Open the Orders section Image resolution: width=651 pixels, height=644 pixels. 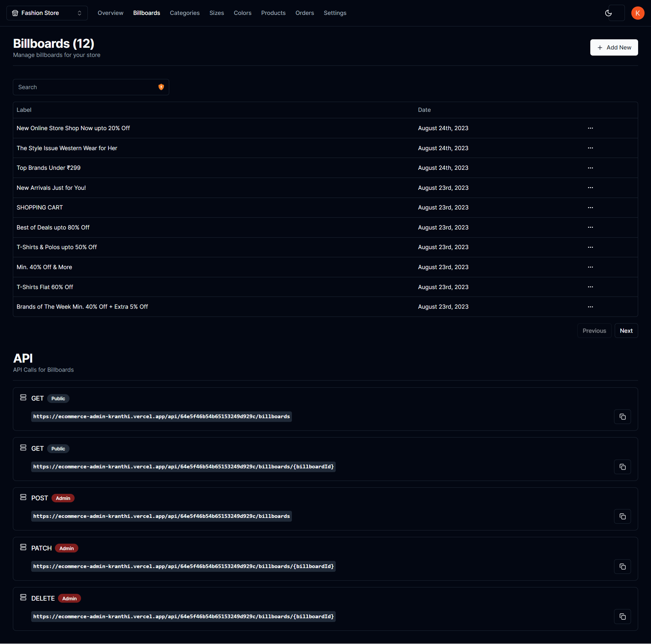304,13
